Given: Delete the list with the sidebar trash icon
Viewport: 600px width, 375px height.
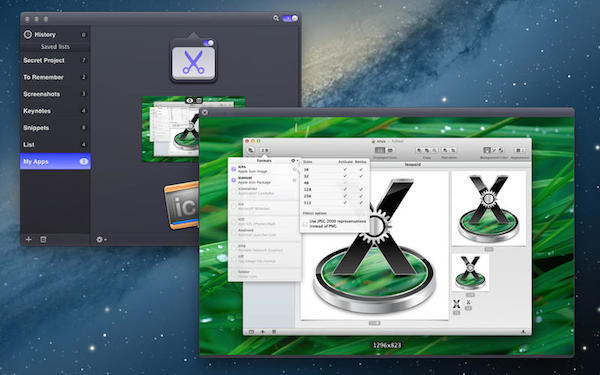Looking at the screenshot, I should [43, 239].
